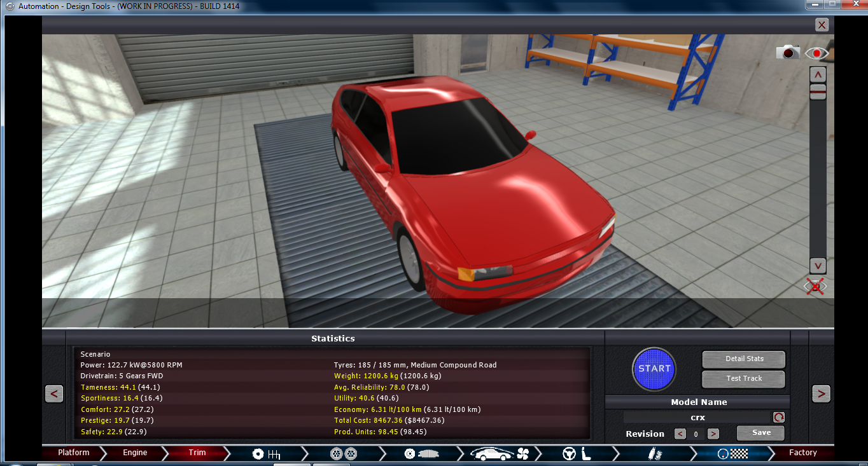This screenshot has width=868, height=466.
Task: Open the testing checkered flag tab
Action: [x=731, y=453]
